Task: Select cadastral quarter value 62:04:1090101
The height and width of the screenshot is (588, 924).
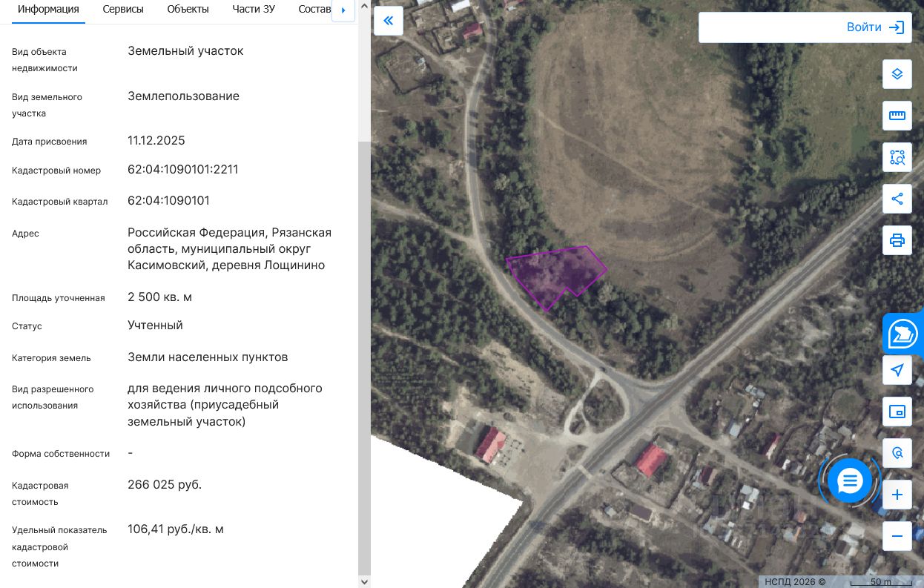Action: point(169,201)
